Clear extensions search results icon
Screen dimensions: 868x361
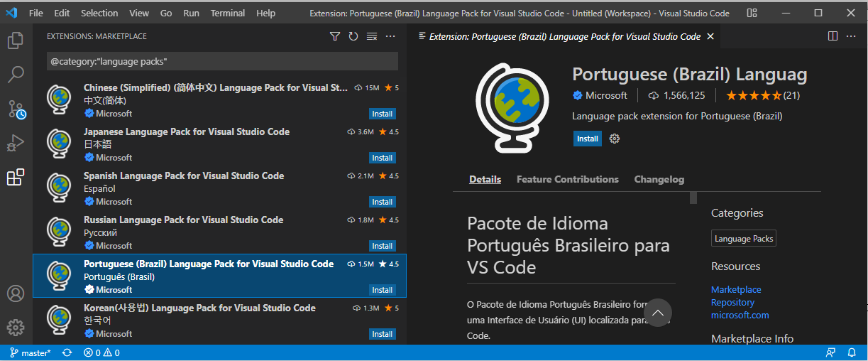click(x=372, y=36)
